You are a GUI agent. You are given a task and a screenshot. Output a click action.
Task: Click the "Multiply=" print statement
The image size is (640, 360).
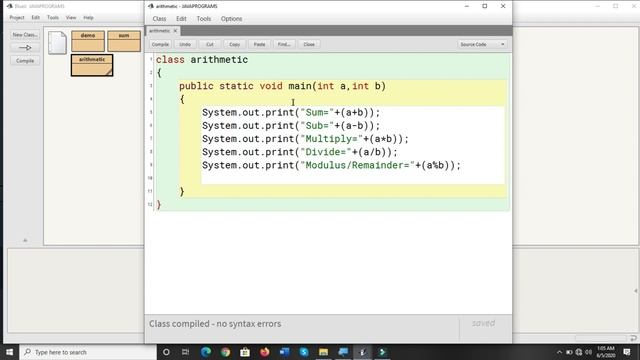(x=305, y=139)
